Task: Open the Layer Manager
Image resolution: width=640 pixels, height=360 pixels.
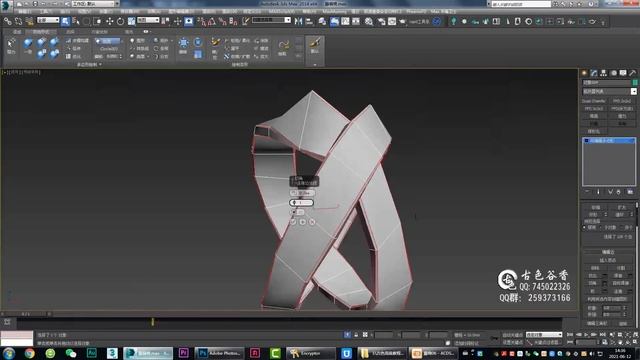Action: (322, 21)
